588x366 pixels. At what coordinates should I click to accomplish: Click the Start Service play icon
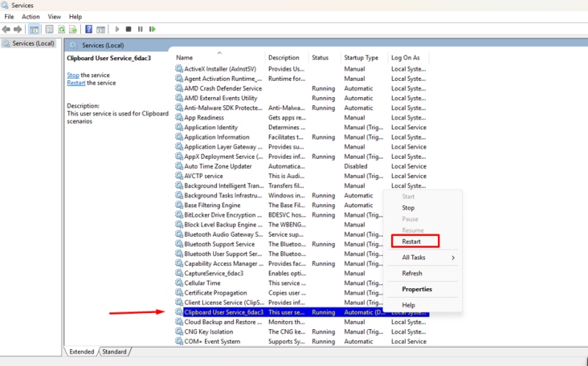pyautogui.click(x=117, y=29)
